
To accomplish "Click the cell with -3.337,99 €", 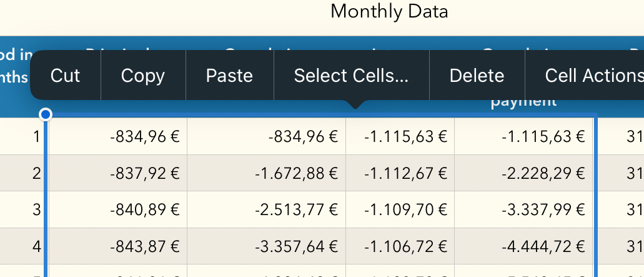I will click(524, 209).
